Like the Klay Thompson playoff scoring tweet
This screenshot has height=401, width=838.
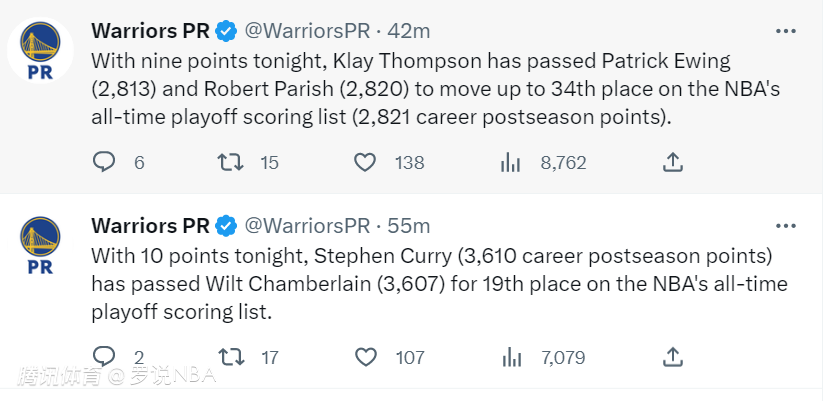[x=366, y=162]
